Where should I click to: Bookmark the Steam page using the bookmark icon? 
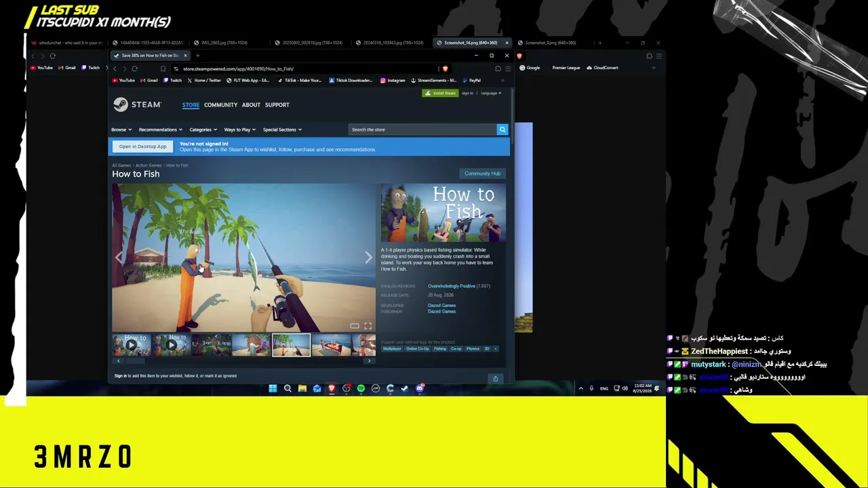pyautogui.click(x=163, y=68)
